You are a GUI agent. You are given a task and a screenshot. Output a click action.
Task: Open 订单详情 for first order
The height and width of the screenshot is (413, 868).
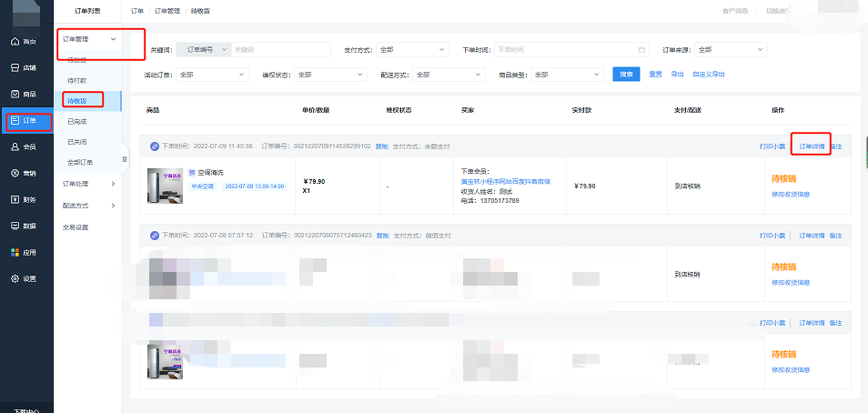[x=811, y=146]
